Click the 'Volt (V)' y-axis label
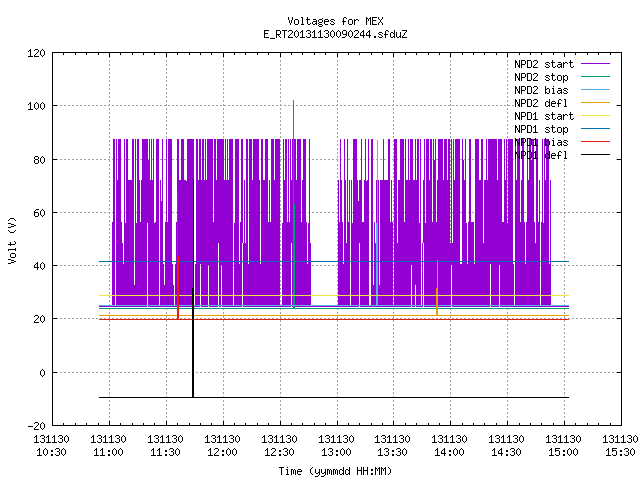The width and height of the screenshot is (640, 480). pos(12,240)
